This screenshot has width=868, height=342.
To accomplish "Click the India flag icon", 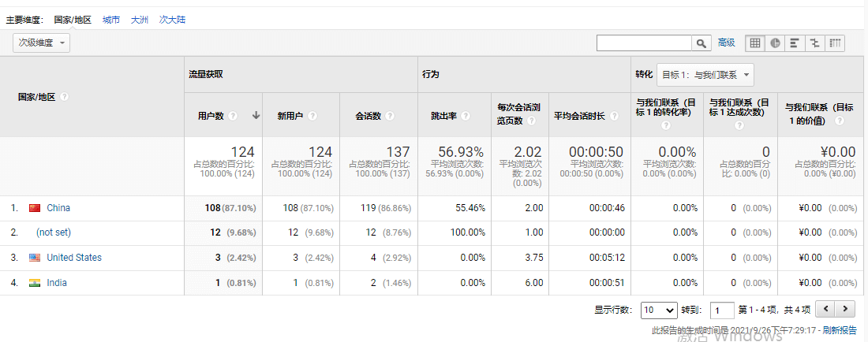I will [35, 283].
